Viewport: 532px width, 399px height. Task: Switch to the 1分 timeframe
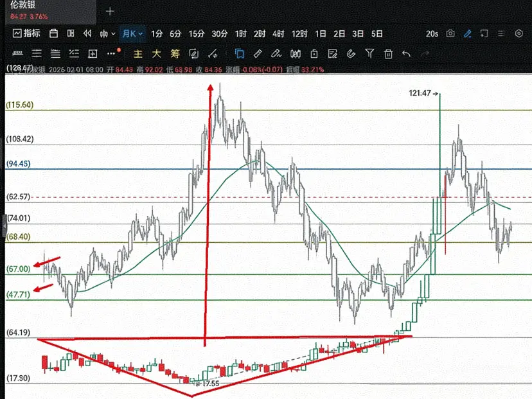(157, 34)
